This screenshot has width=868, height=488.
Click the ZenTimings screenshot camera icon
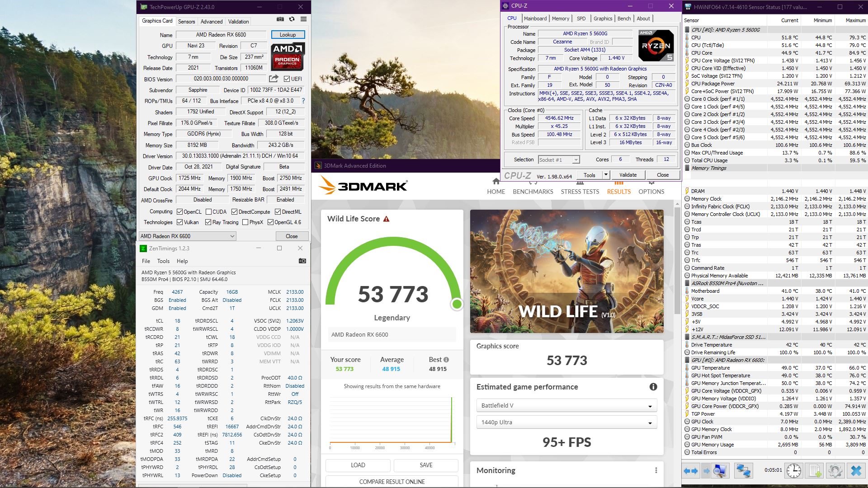click(302, 261)
